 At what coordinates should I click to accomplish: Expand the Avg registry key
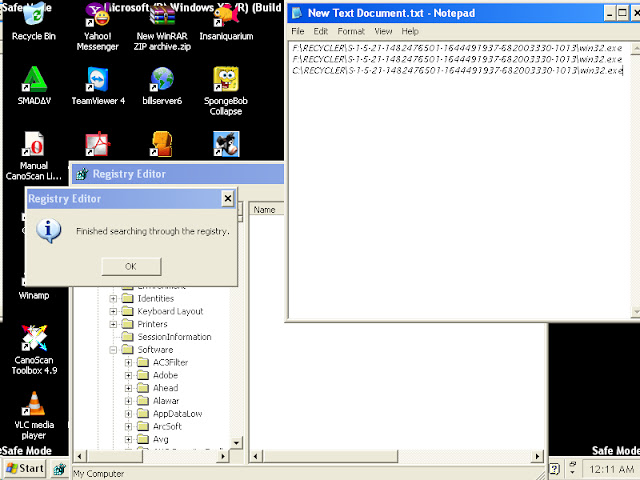(x=129, y=439)
